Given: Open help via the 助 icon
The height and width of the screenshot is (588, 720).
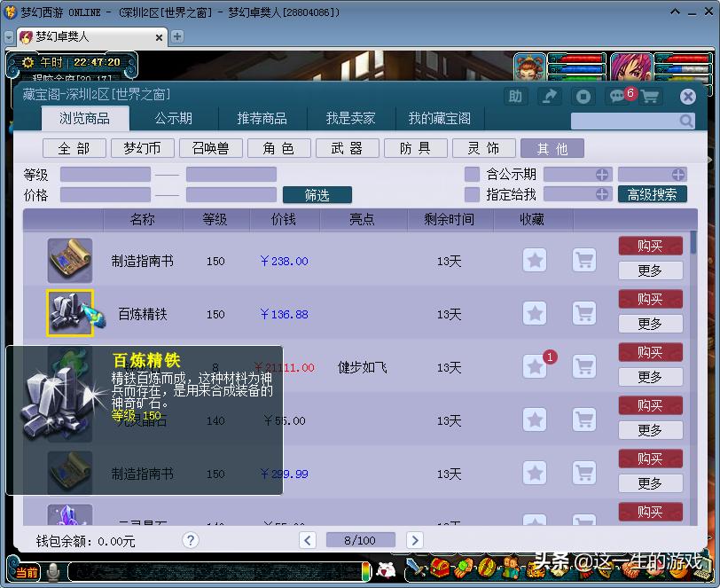Looking at the screenshot, I should pos(515,96).
